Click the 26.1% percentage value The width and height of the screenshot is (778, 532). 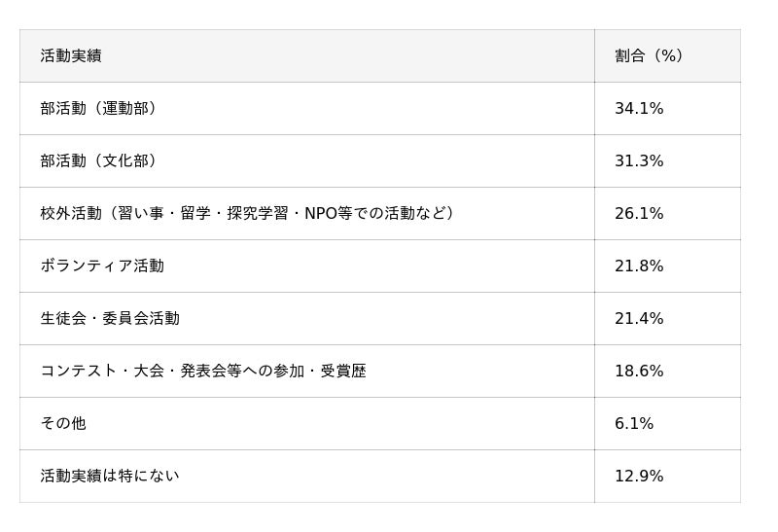click(639, 214)
